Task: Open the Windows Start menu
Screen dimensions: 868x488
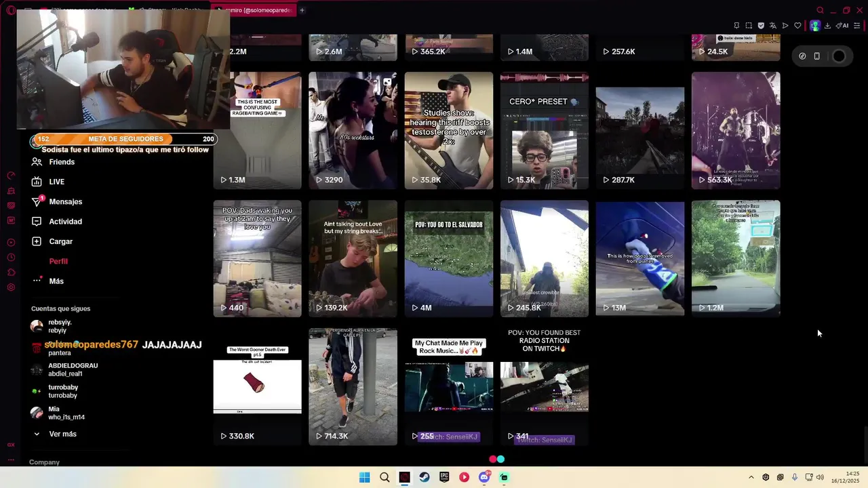Action: click(x=364, y=477)
